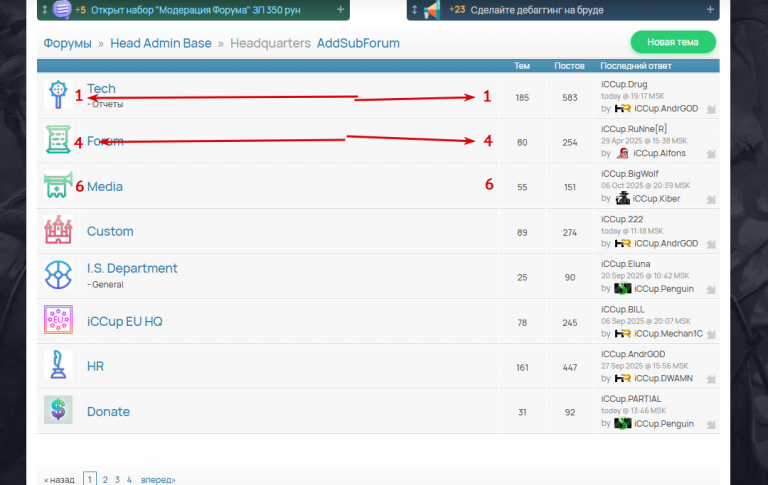Click the AddSubForum link
The image size is (768, 485).
pyautogui.click(x=358, y=43)
